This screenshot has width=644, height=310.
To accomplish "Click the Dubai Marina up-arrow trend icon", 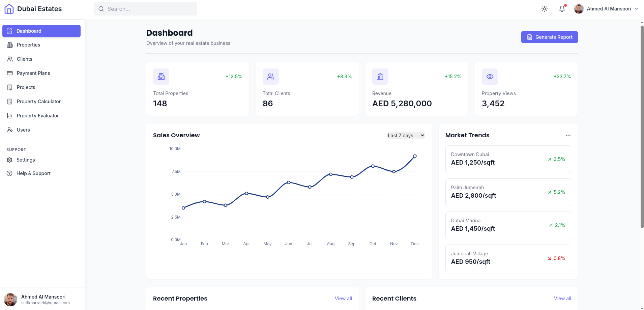I will (551, 225).
